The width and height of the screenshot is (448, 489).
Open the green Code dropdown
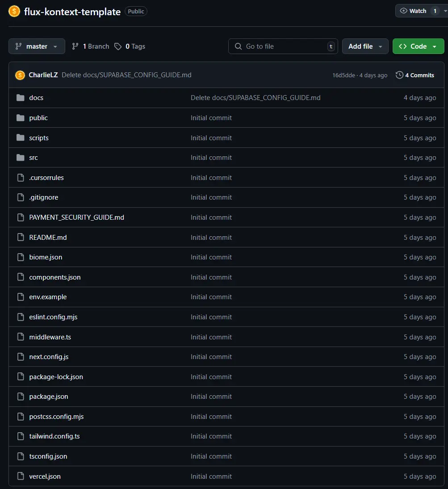(418, 46)
